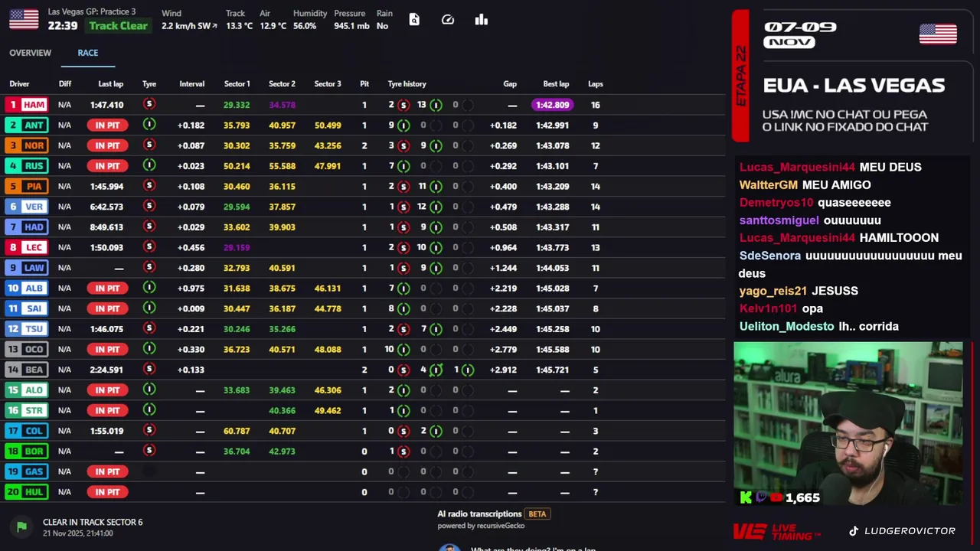
Task: Click BEA's last lap 2:24.591
Action: 106,370
